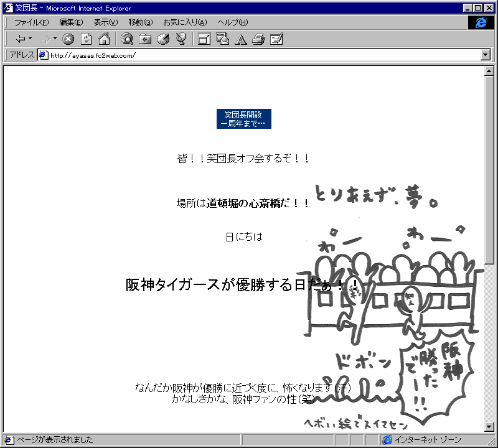Open the Mail toolbar icon
The width and height of the screenshot is (498, 448).
coord(222,39)
